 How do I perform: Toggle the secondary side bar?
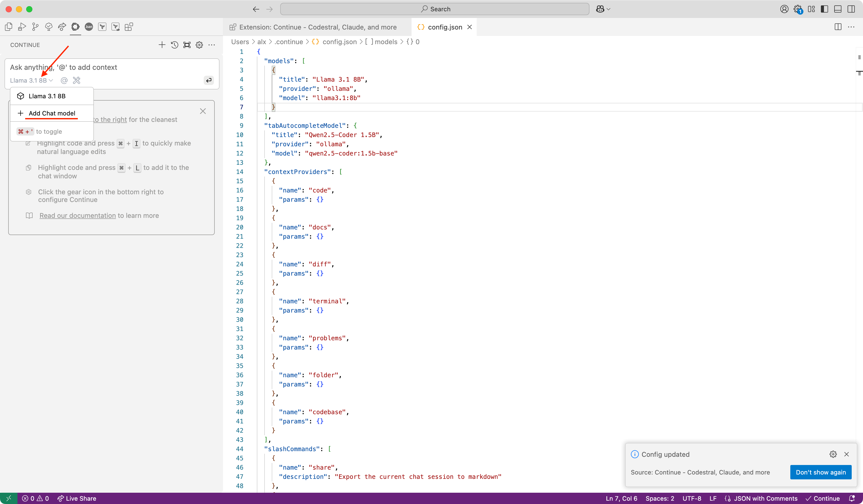[x=851, y=9]
